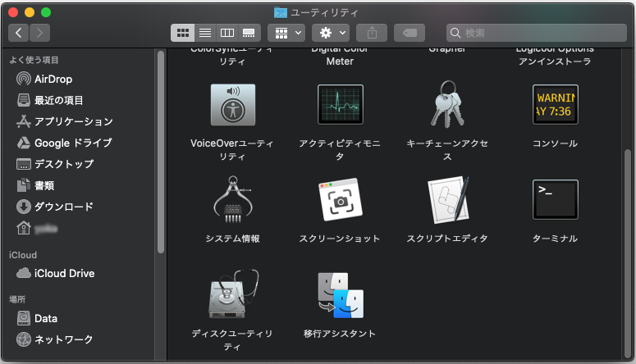Open the Terminal app icon
Screen dimensions: 636x364
(x=556, y=199)
